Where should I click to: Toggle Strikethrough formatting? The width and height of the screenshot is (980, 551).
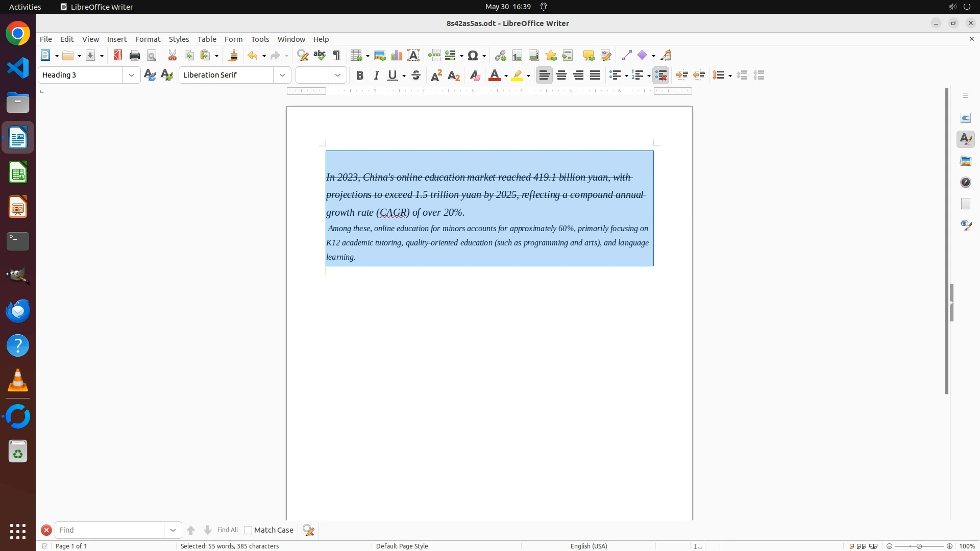coord(416,76)
